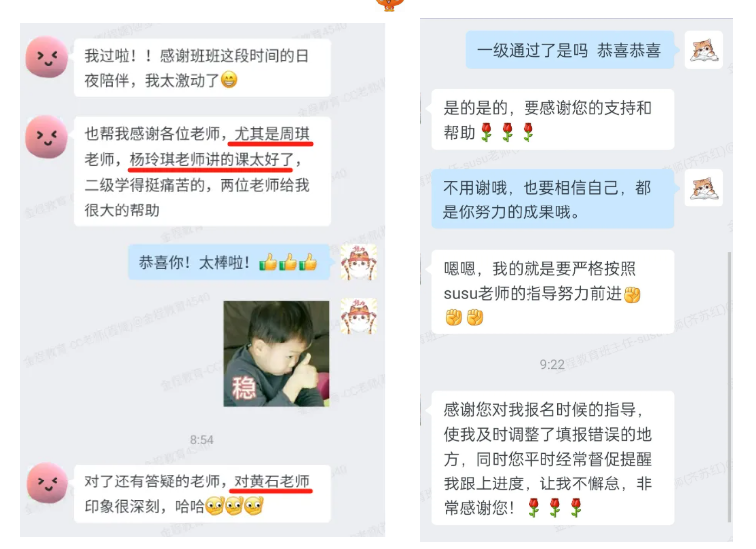Click the "嗯嗯，我的就是要严格按照" message bubble
The width and height of the screenshot is (756, 549).
(552, 292)
